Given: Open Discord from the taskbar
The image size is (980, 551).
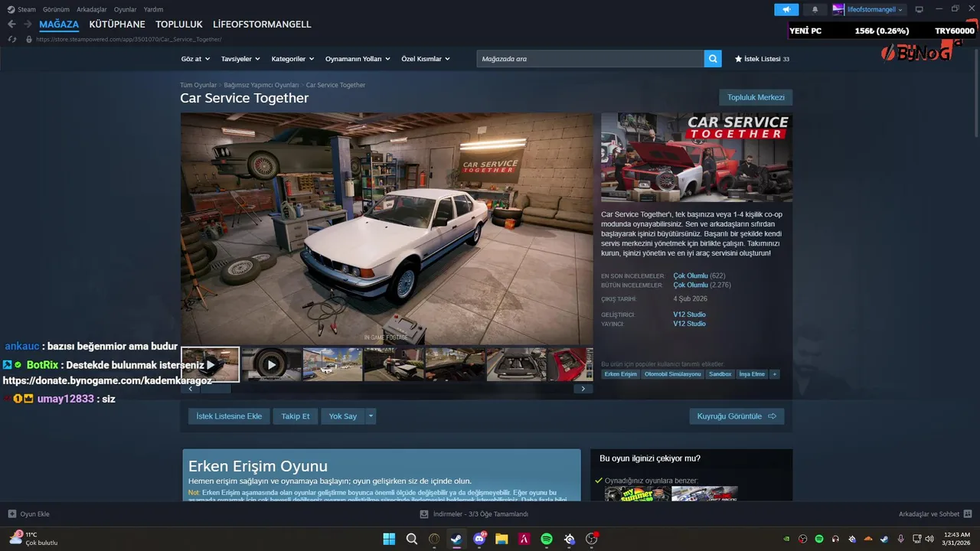Looking at the screenshot, I should point(479,539).
